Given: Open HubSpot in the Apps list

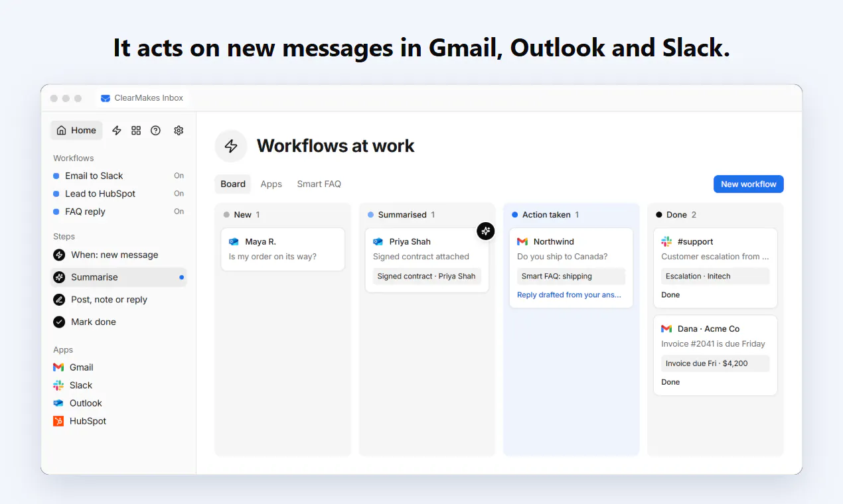Looking at the screenshot, I should pyautogui.click(x=88, y=421).
